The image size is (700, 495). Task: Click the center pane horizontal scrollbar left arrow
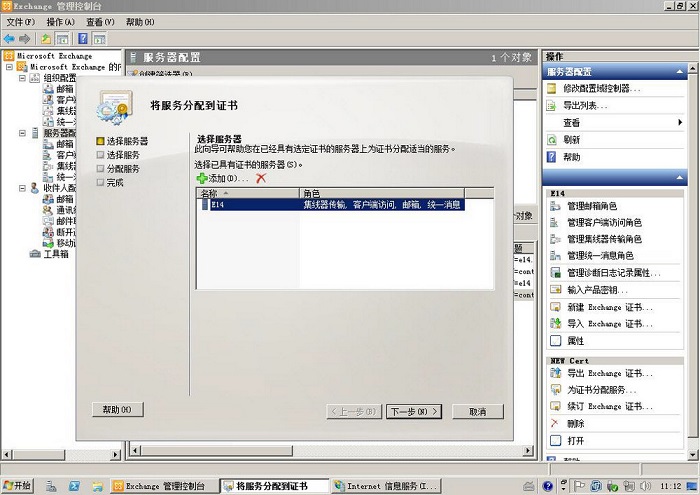(135, 450)
